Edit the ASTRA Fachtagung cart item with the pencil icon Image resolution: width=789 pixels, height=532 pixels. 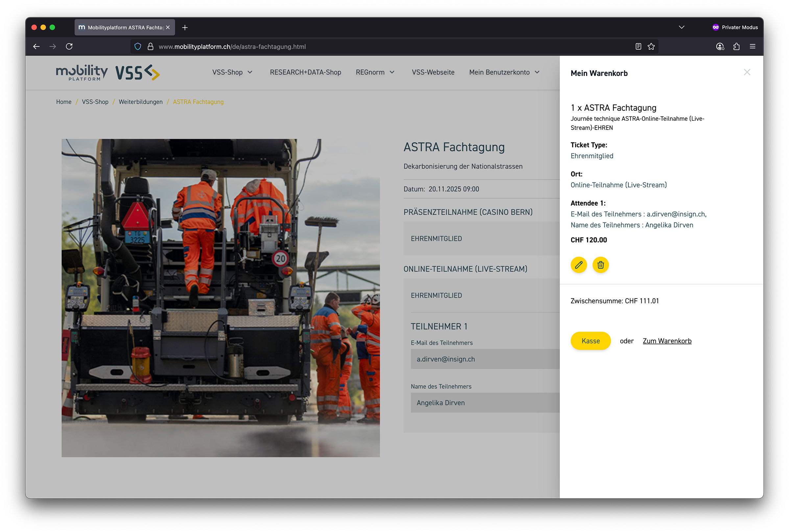pos(579,265)
